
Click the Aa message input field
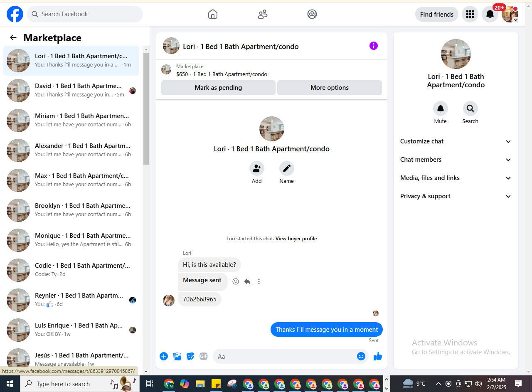click(x=285, y=356)
